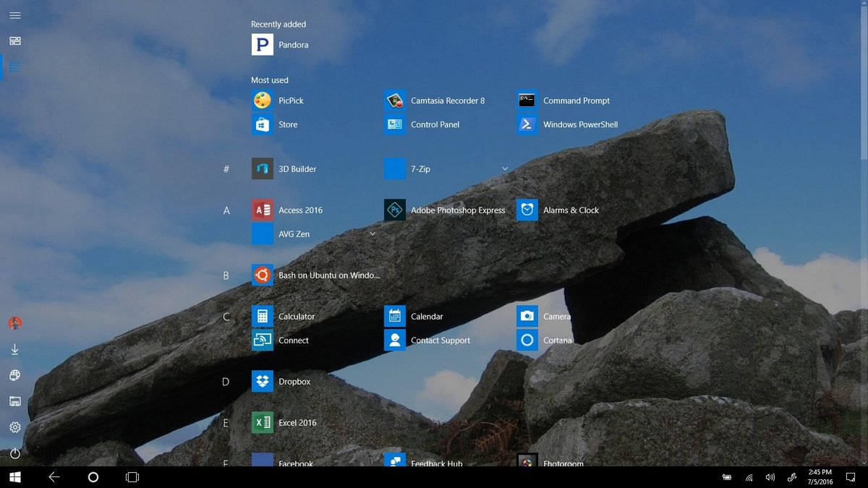Open Windows Ink Workspace from the tray
This screenshot has width=868, height=488.
click(x=791, y=477)
